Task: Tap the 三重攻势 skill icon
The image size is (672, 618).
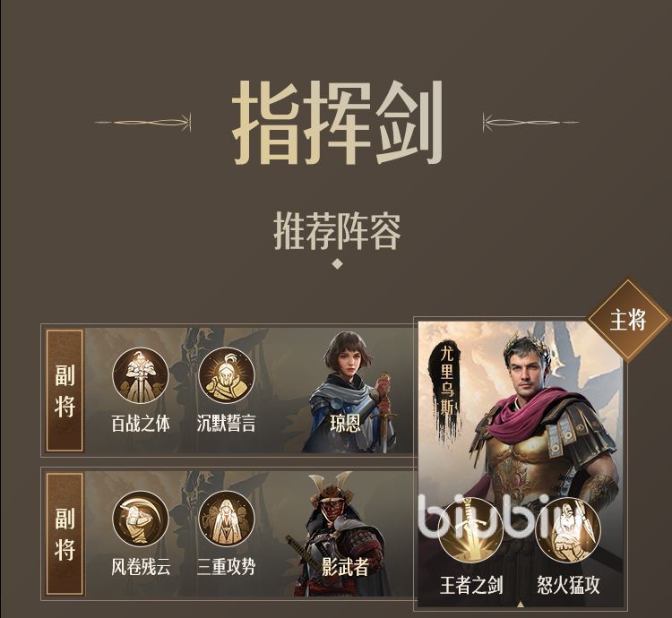Action: tap(227, 519)
